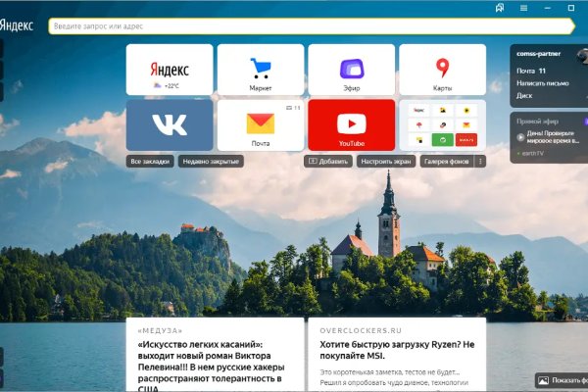588x392 pixels.
Task: Play the live broadcast in 'Прямой эфир'
Action: (521, 136)
